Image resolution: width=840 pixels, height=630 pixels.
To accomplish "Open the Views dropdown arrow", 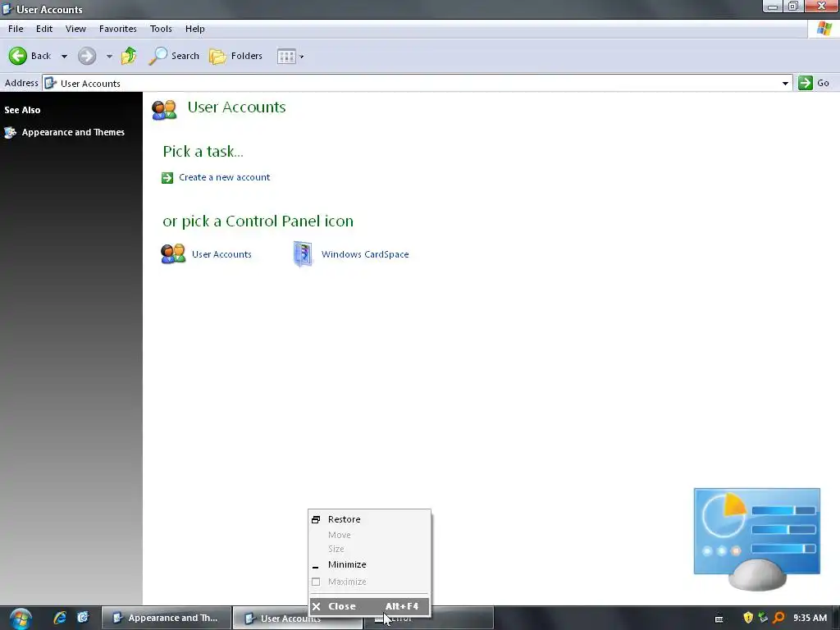I will coord(302,57).
